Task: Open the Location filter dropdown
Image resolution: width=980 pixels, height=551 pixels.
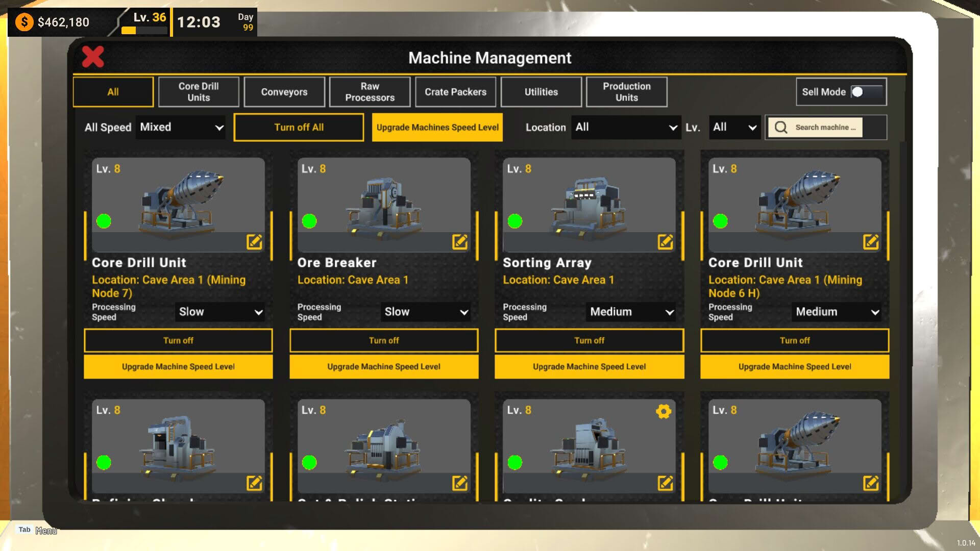Action: click(x=626, y=127)
